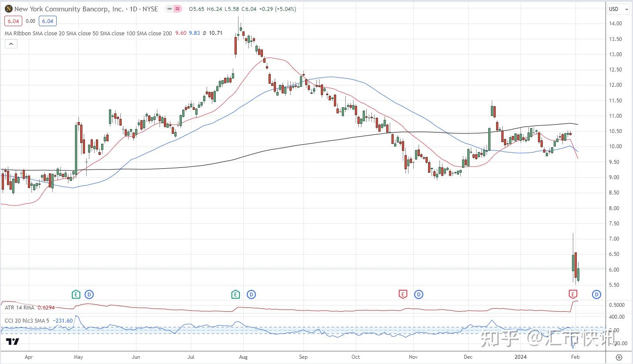Click the 10.71 SMA 200 value
Image resolution: width=633 pixels, height=364 pixels.
point(216,33)
